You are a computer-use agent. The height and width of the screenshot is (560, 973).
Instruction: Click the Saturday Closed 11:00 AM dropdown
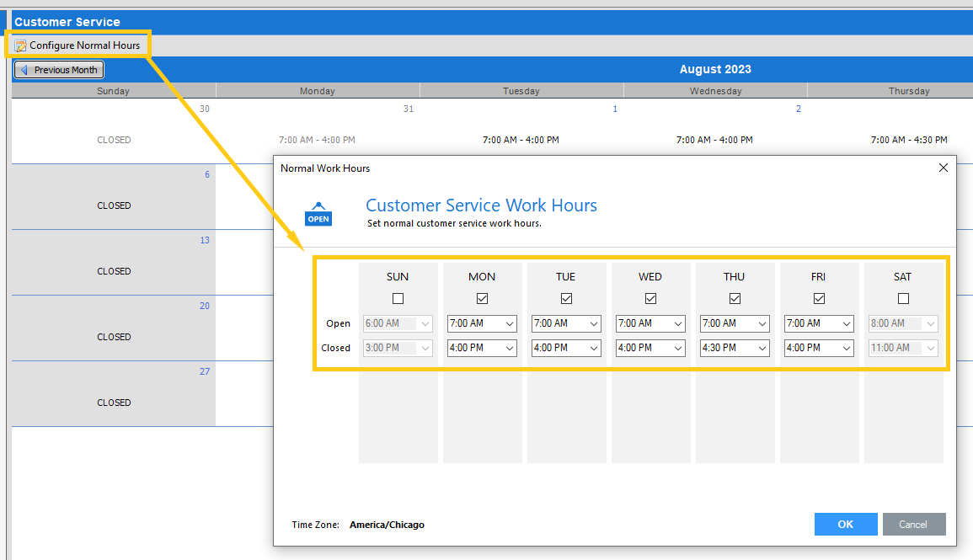pos(903,348)
